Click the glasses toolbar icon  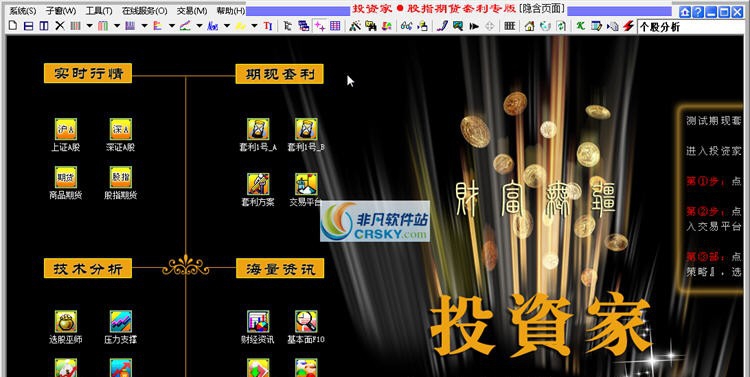coord(407,26)
